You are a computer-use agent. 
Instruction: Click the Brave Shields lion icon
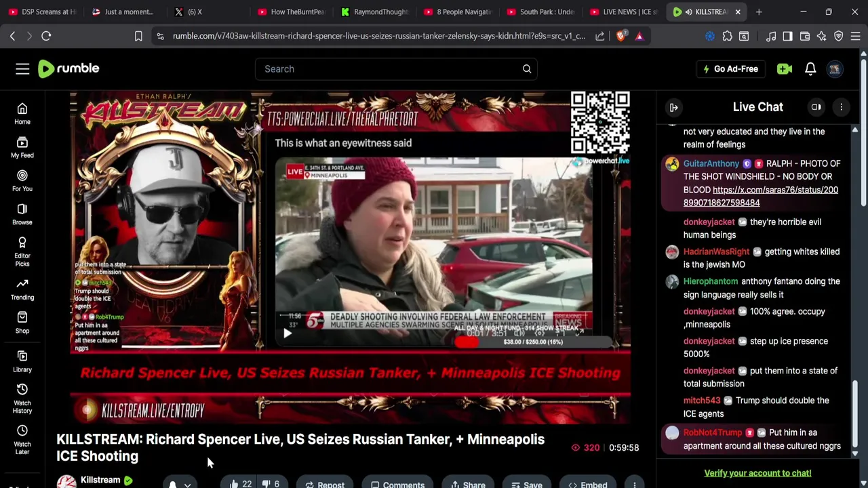620,36
